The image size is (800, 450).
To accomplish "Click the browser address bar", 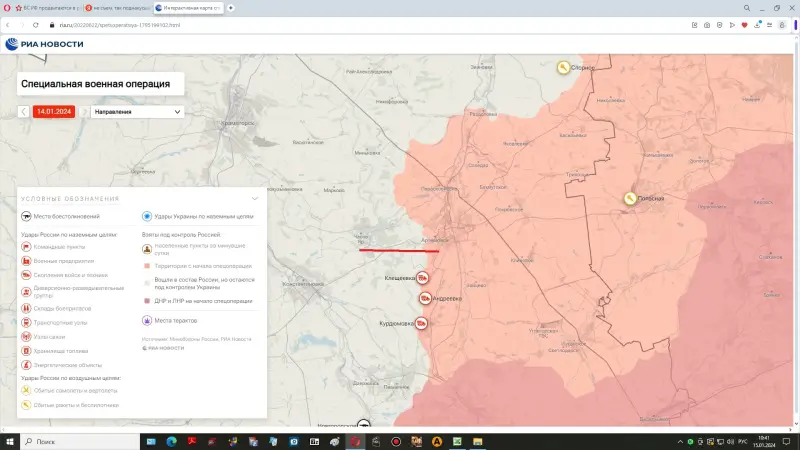I will (300, 24).
